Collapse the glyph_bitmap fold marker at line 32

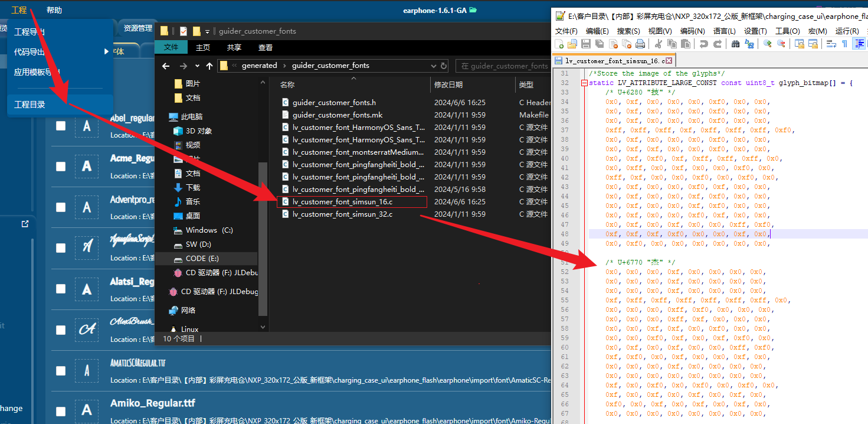(584, 83)
